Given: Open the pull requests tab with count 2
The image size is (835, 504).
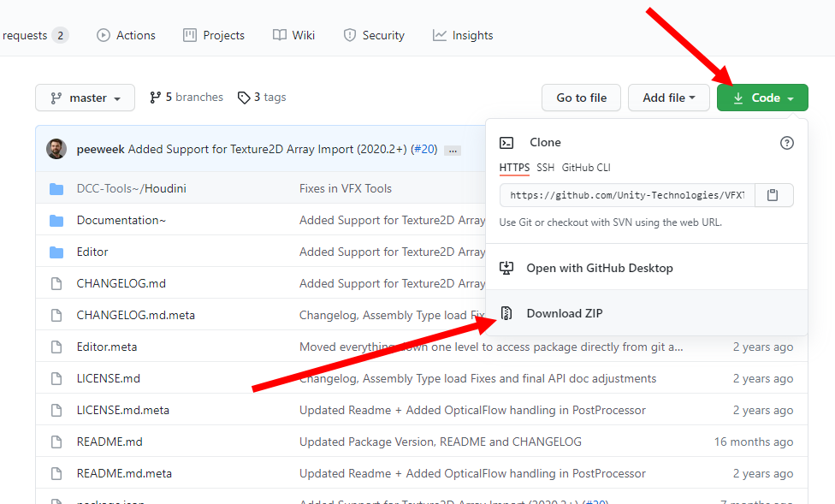Looking at the screenshot, I should [34, 35].
